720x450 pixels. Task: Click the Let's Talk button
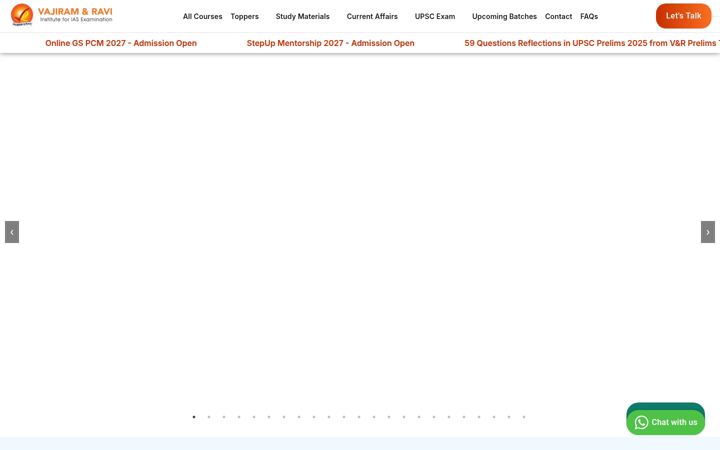tap(683, 16)
